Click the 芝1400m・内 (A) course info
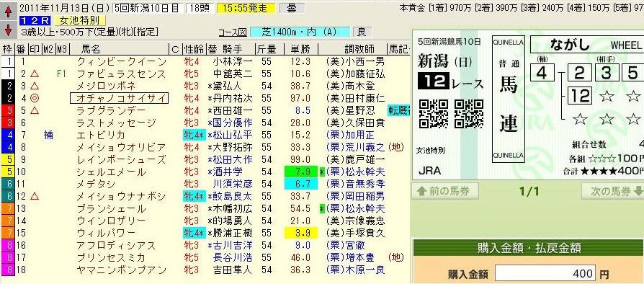The height and width of the screenshot is (284, 644). 300,32
